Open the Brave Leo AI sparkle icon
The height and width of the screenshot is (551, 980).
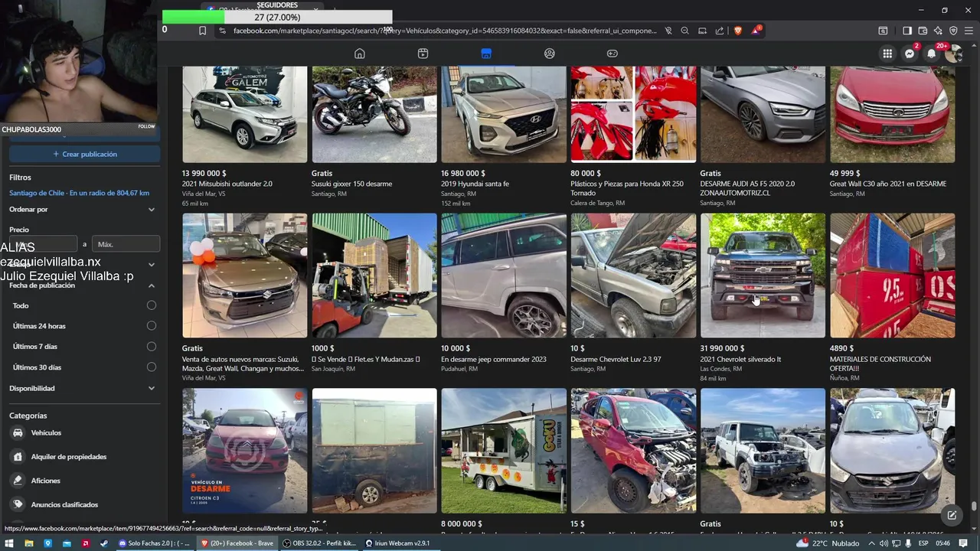pos(938,31)
